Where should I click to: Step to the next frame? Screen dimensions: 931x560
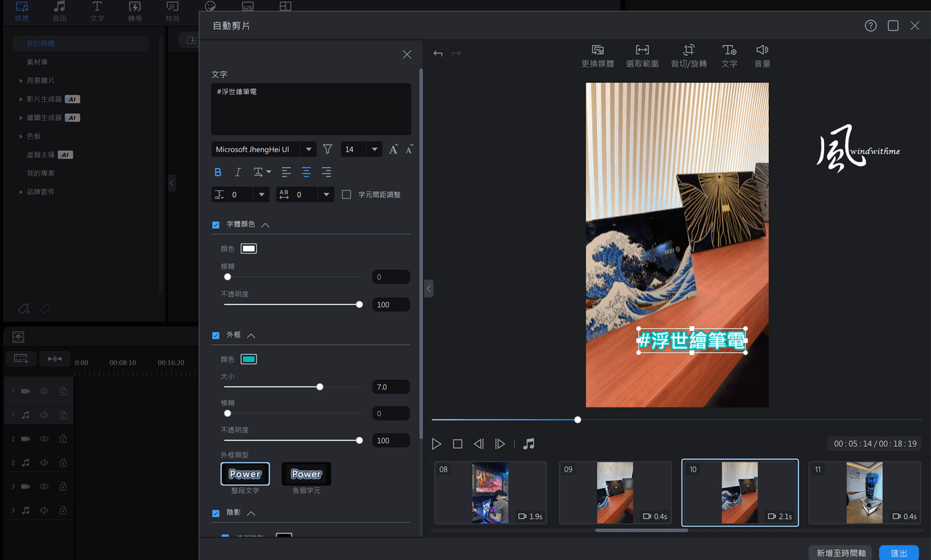(500, 444)
